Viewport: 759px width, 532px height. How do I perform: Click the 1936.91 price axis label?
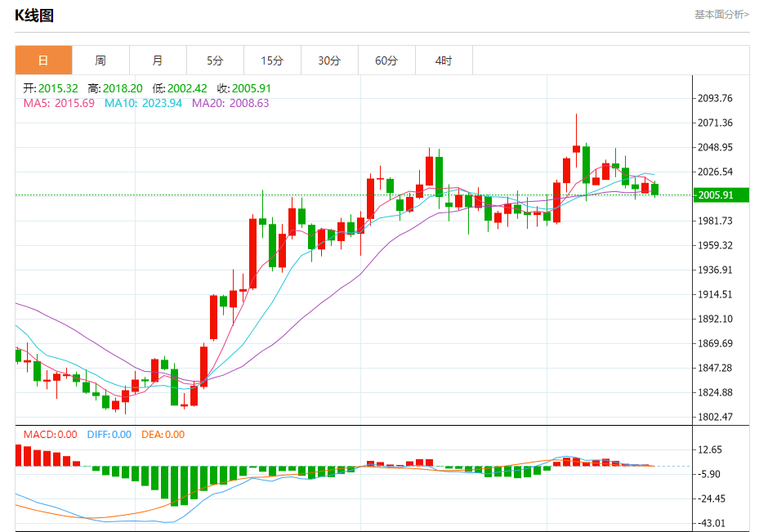[x=715, y=270]
